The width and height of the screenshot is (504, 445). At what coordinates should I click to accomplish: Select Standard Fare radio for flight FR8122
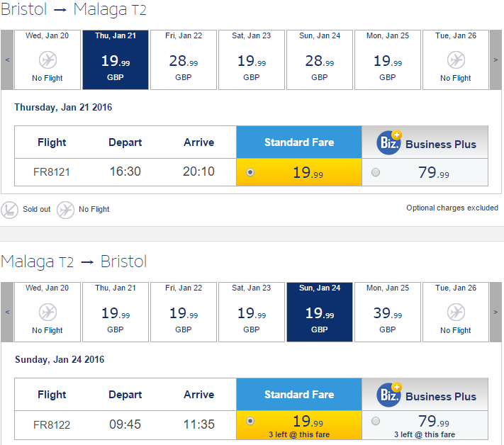pos(250,421)
